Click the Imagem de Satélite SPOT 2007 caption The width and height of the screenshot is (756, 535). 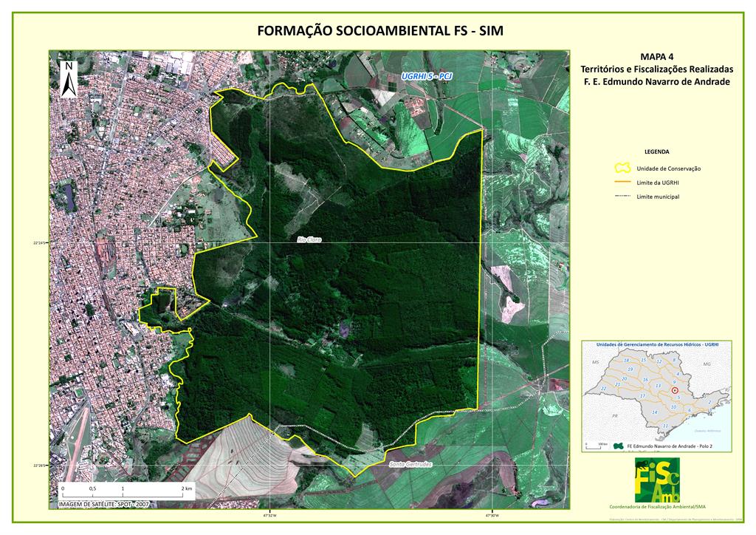[103, 504]
